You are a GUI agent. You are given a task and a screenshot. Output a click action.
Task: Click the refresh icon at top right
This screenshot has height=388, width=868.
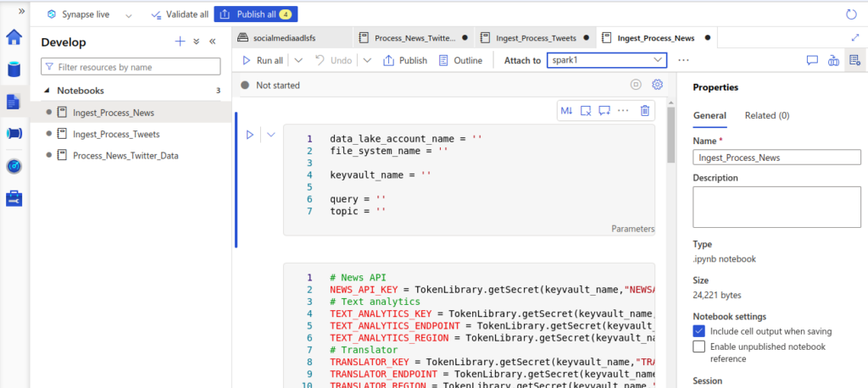(851, 14)
